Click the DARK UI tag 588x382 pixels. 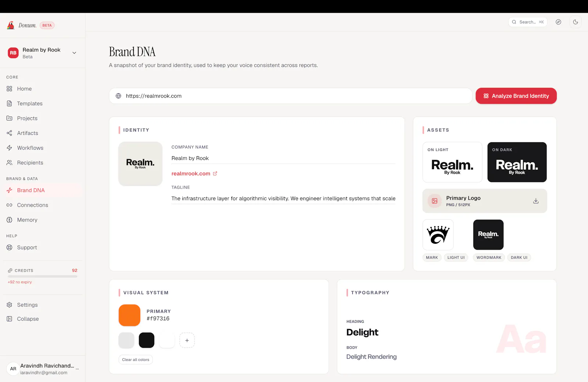pos(519,258)
